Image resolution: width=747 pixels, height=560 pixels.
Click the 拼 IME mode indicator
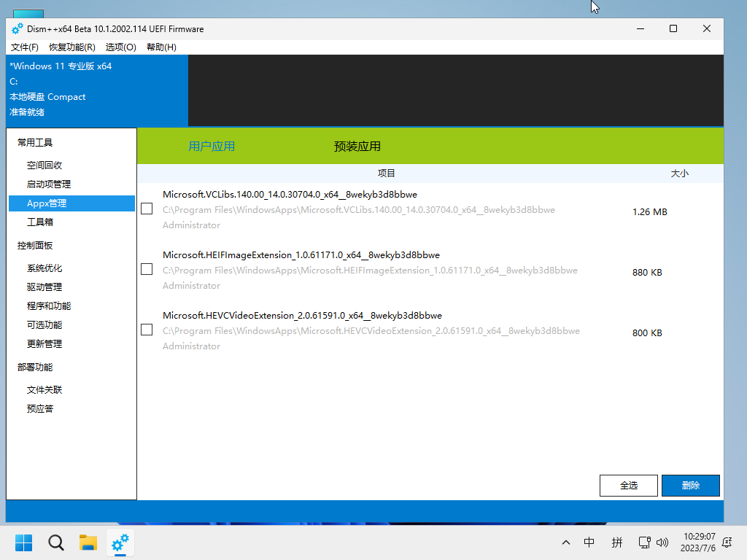[x=617, y=542]
